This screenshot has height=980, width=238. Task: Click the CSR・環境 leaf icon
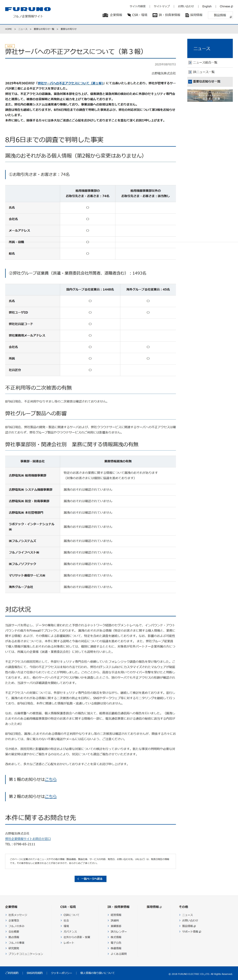click(x=129, y=15)
